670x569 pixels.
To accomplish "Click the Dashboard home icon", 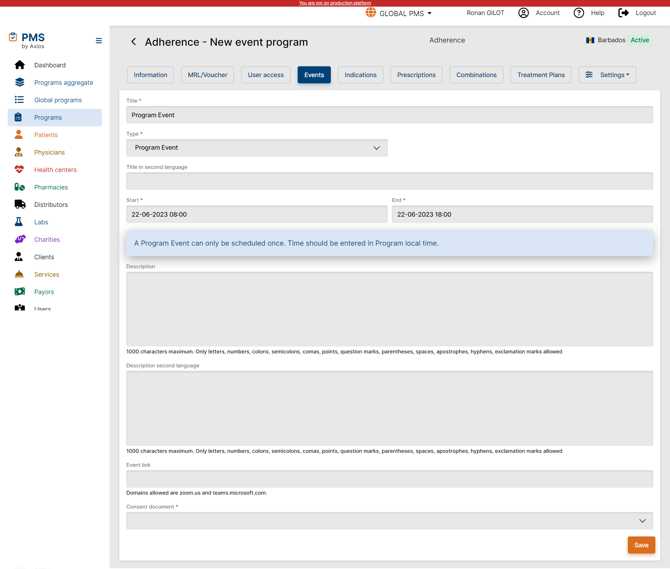I will point(19,65).
